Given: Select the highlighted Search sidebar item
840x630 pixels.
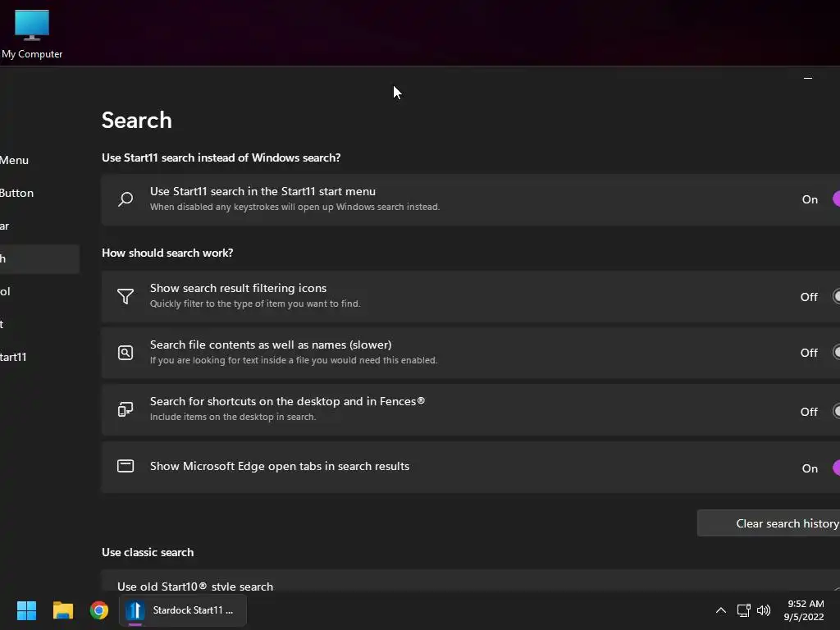Looking at the screenshot, I should tap(39, 258).
